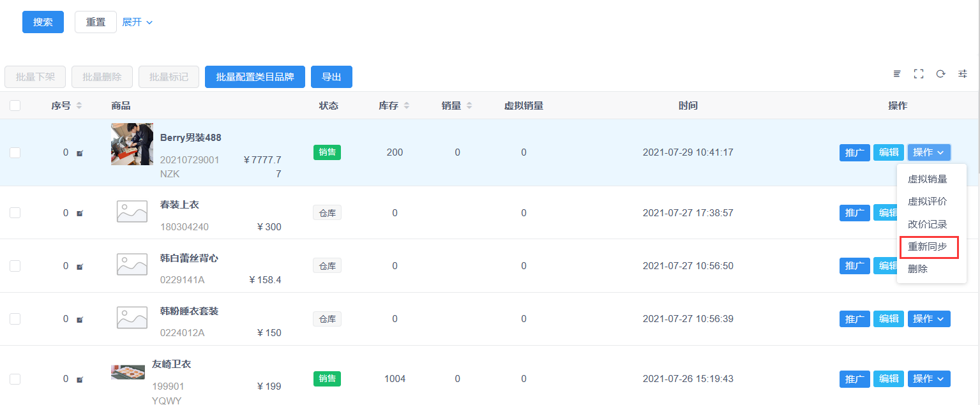Refresh the product list

pos(940,74)
